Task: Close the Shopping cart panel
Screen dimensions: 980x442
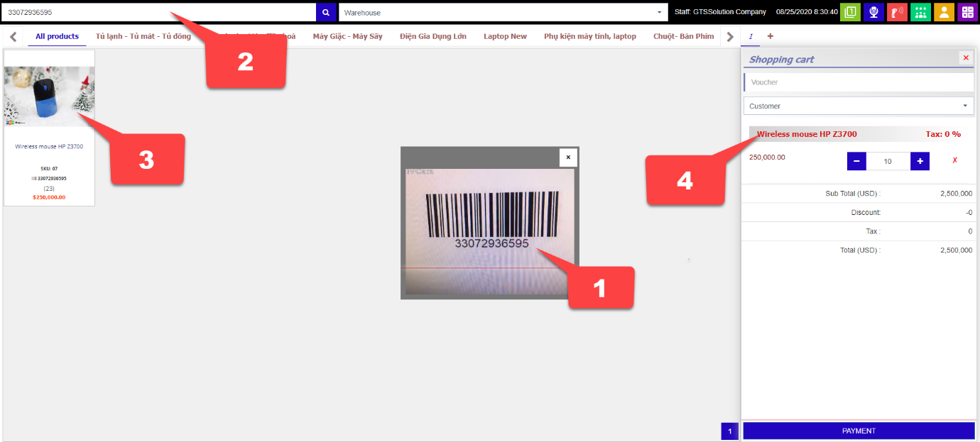Action: click(x=966, y=57)
